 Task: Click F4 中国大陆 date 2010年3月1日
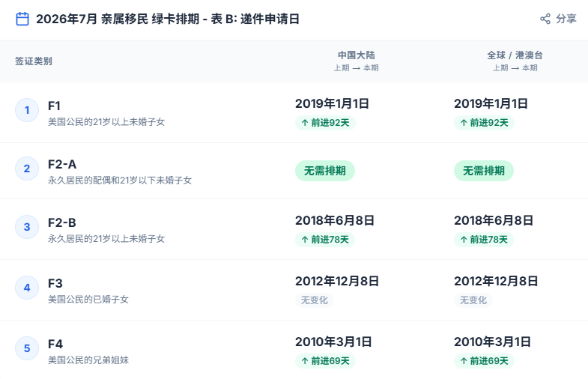tap(333, 342)
